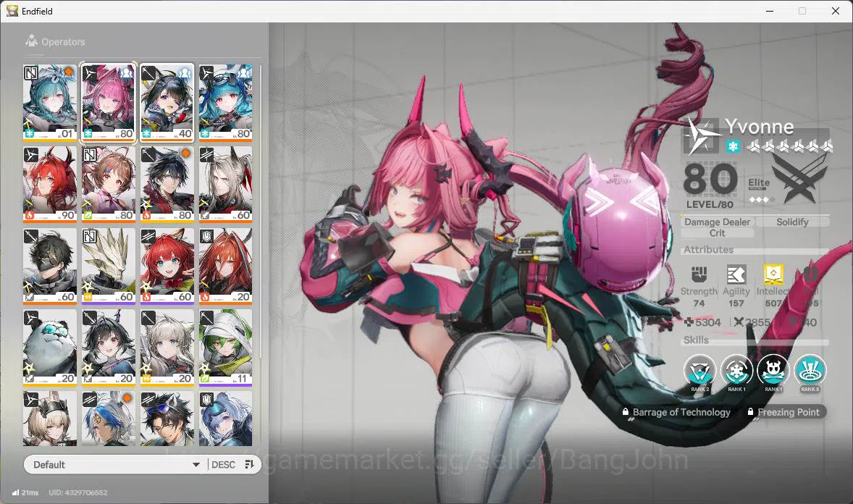Click the Elite crossed-chevrons emblem
Screen dimensions: 853x504
pos(799,177)
